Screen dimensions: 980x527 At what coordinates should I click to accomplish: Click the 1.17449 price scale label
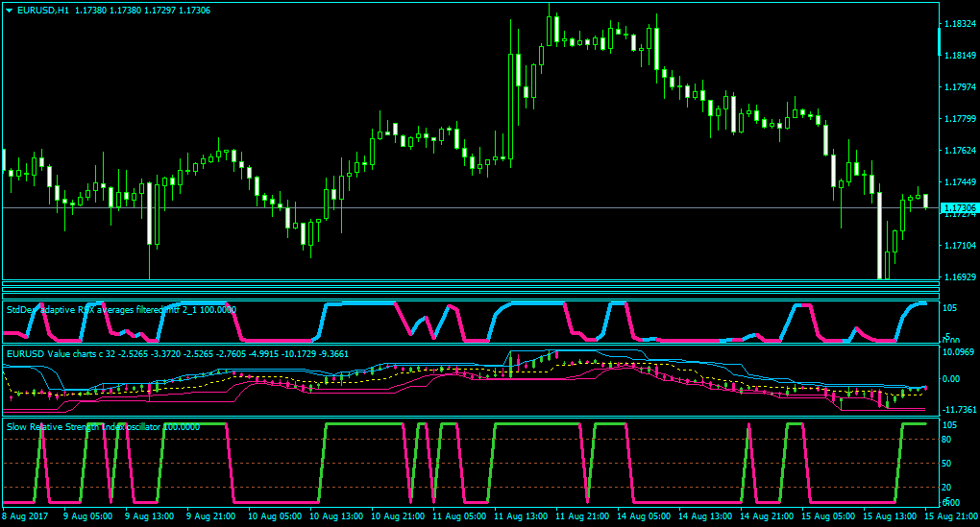point(960,182)
